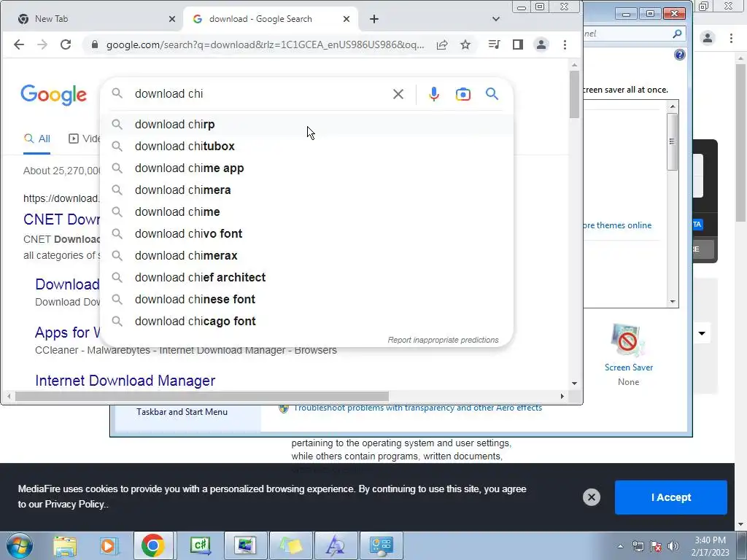
Task: Accept MediaFire cookies with I Accept
Action: tap(671, 497)
